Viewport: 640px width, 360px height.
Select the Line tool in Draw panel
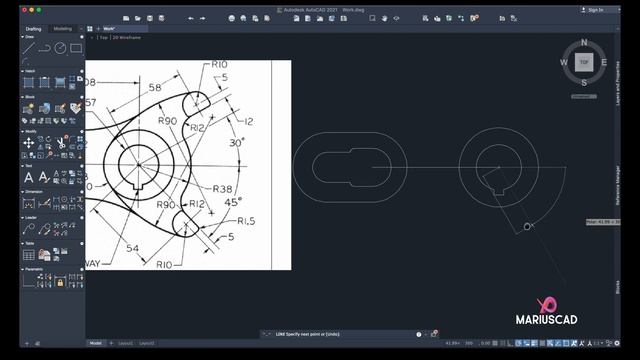(28, 48)
